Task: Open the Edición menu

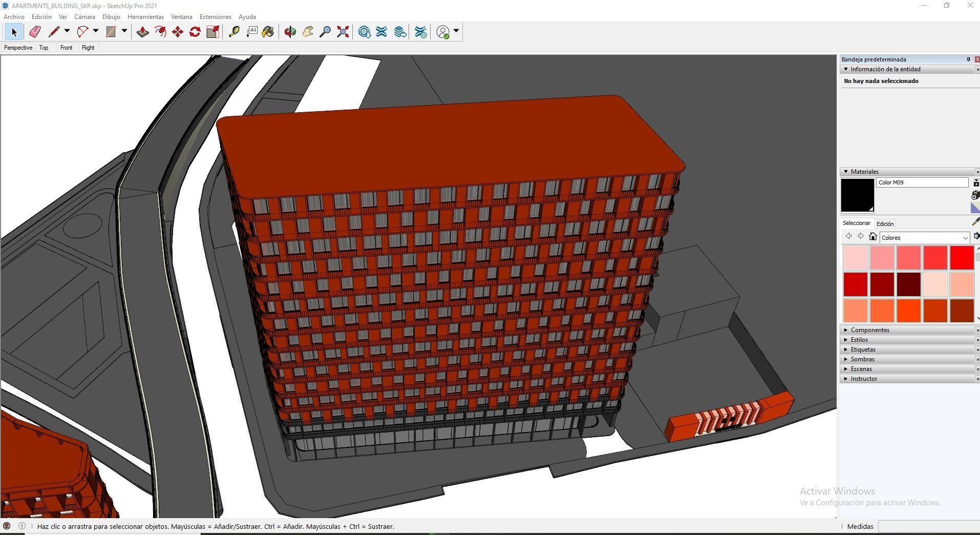Action: pyautogui.click(x=41, y=17)
